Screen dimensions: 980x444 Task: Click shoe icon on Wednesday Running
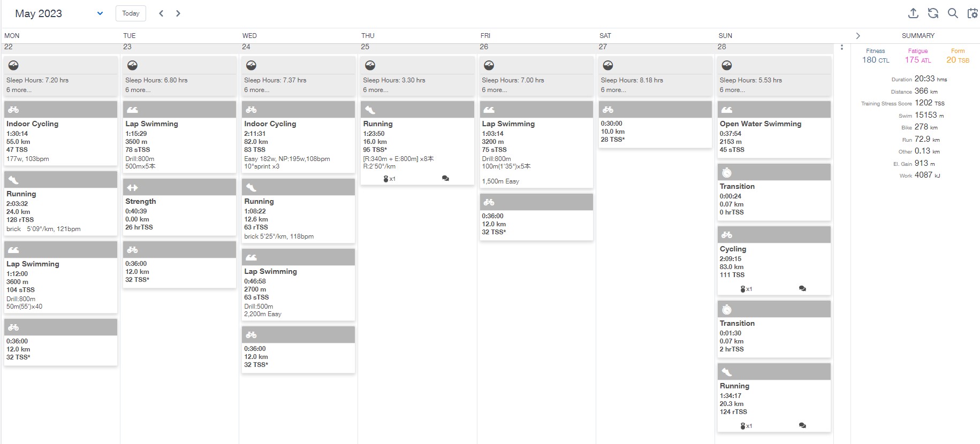pos(251,187)
